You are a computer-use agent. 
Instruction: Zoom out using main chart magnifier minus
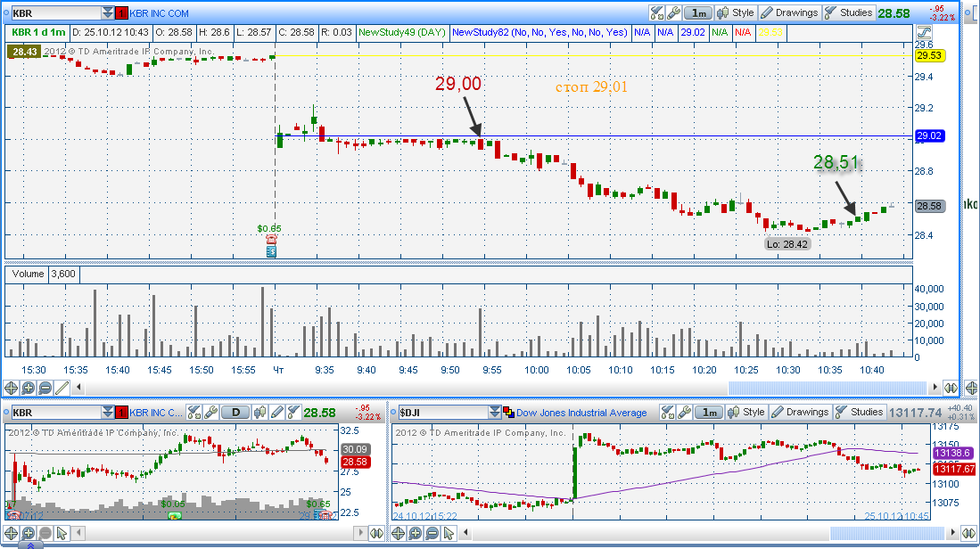[x=45, y=388]
